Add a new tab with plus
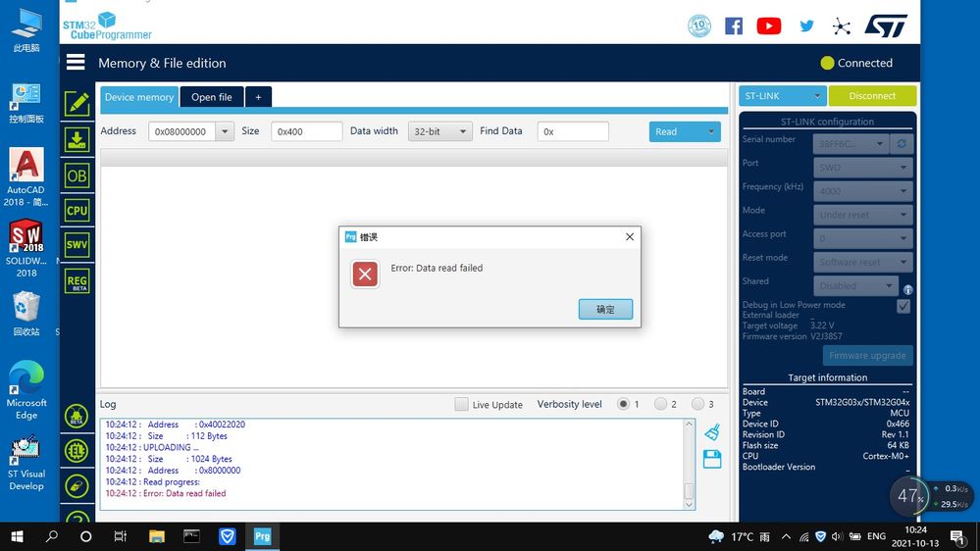The width and height of the screenshot is (980, 551). click(x=258, y=97)
